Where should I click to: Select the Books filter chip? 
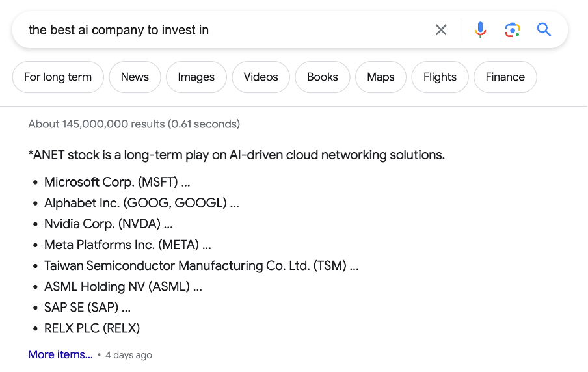[323, 77]
